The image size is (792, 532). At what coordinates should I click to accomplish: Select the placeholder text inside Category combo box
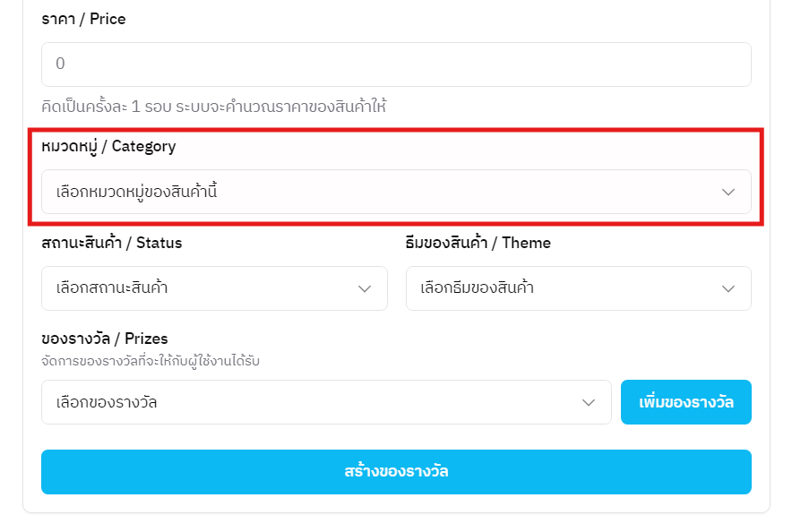click(136, 192)
